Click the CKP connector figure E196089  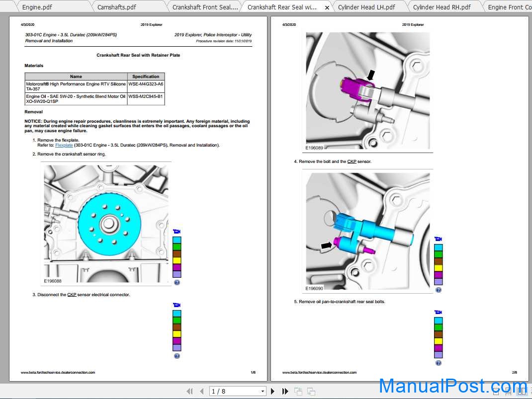(368, 91)
